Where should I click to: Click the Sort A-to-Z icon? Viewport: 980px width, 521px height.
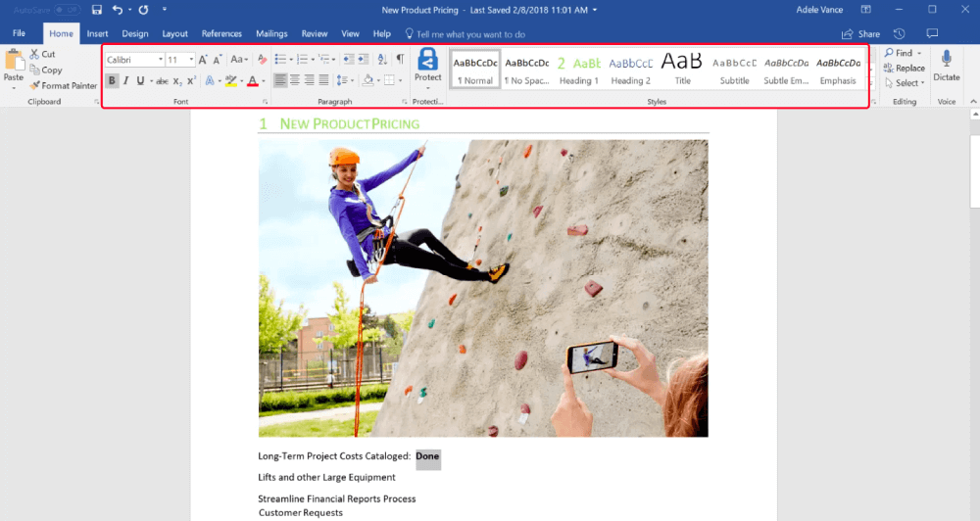pos(381,60)
